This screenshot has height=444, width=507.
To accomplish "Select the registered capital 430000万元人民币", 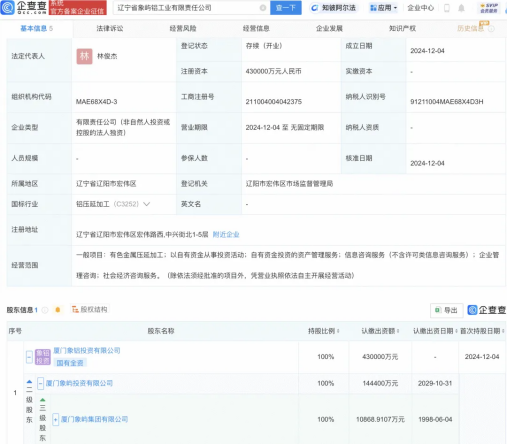I will [x=273, y=71].
